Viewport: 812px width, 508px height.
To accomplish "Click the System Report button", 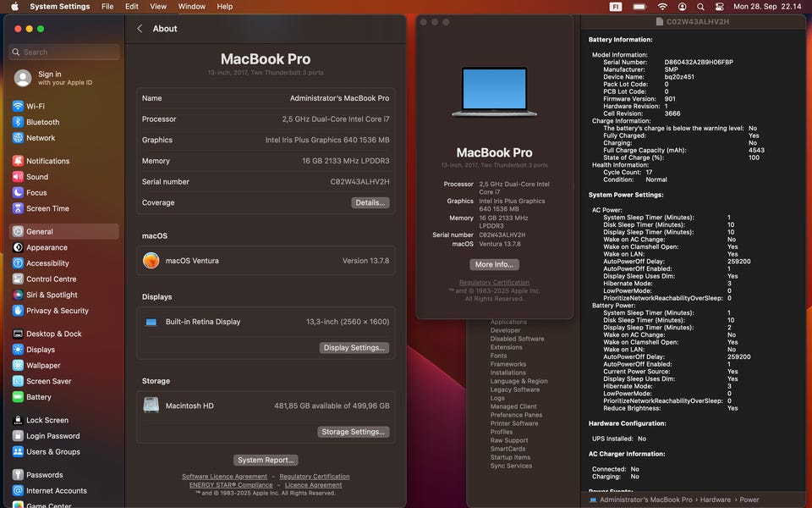I will 266,460.
